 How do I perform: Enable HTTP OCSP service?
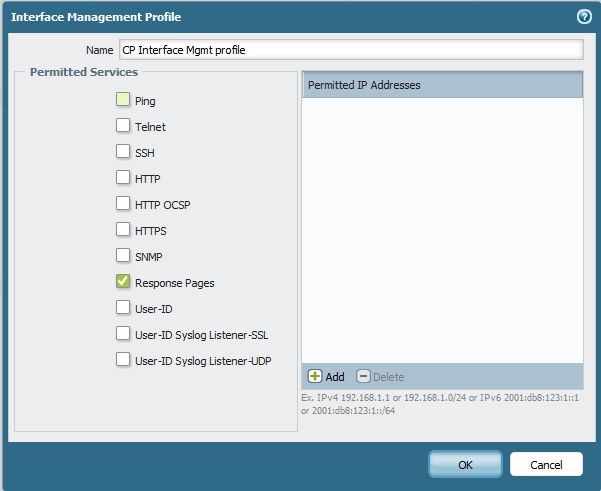[x=123, y=204]
